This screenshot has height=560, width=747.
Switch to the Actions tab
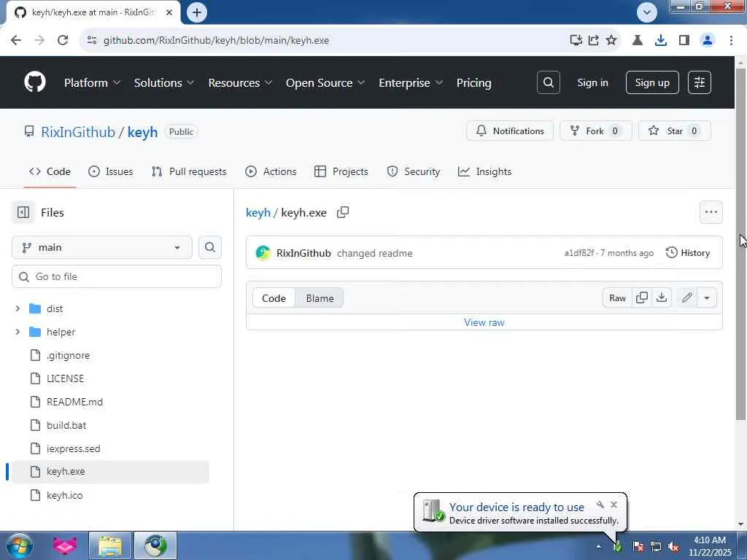pos(271,171)
